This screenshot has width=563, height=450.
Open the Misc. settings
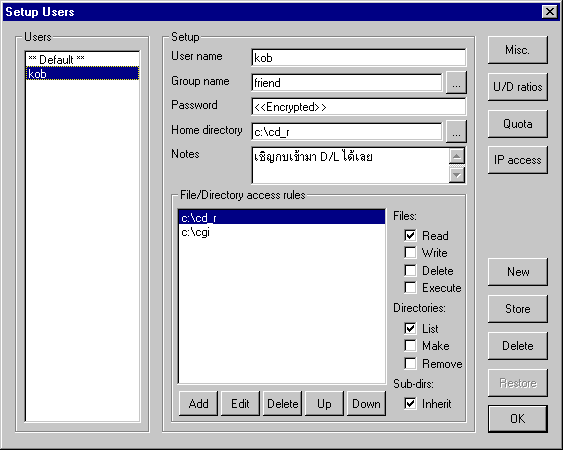(x=517, y=50)
